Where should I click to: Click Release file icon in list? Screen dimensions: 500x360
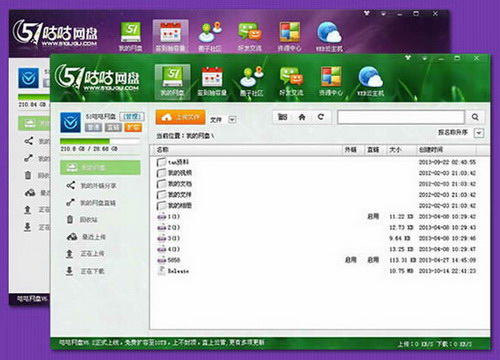pyautogui.click(x=162, y=271)
